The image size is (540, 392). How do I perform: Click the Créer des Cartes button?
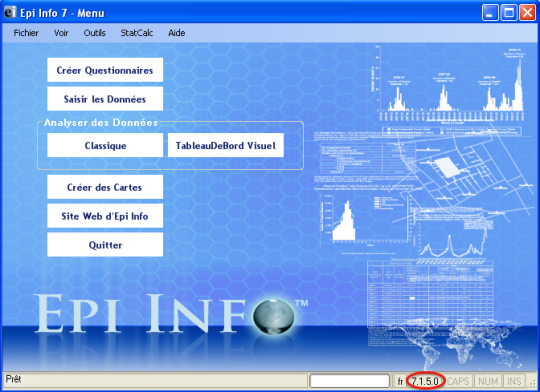105,187
